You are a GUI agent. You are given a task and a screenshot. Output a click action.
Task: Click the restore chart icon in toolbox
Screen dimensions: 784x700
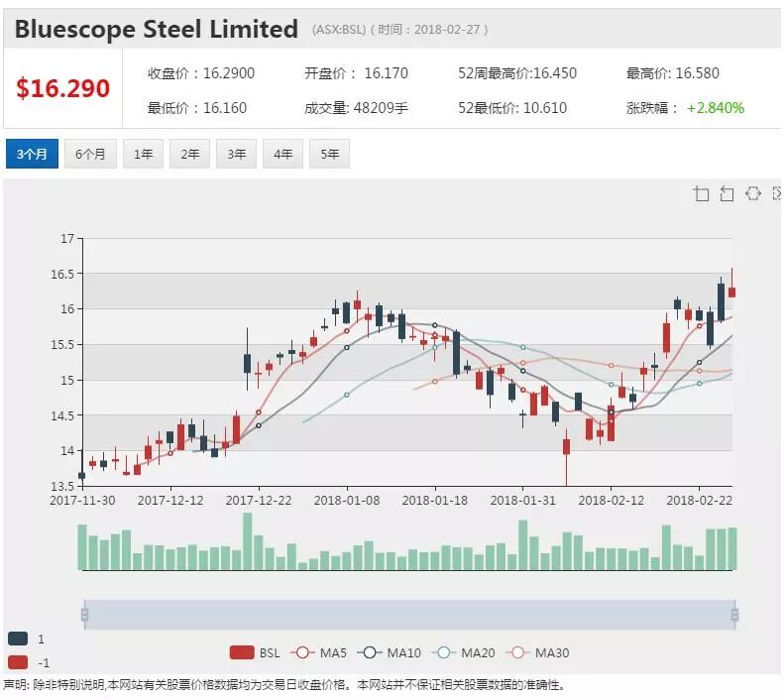(752, 193)
